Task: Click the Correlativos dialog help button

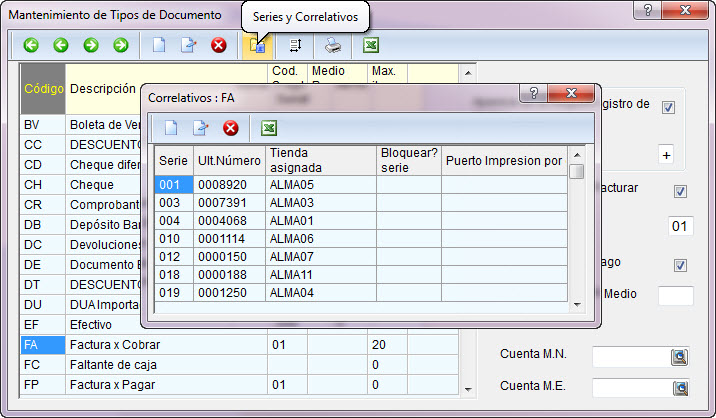Action: 533,93
